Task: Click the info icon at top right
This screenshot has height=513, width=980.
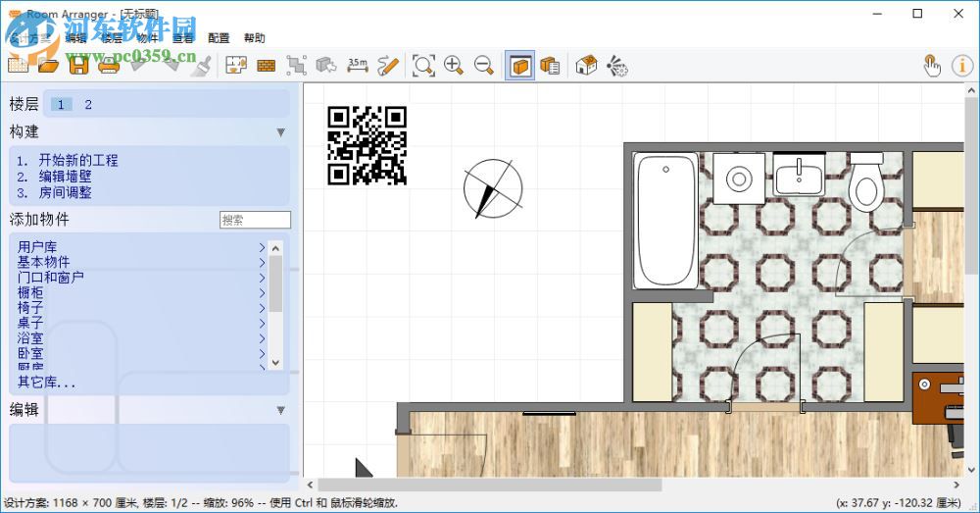Action: point(961,66)
